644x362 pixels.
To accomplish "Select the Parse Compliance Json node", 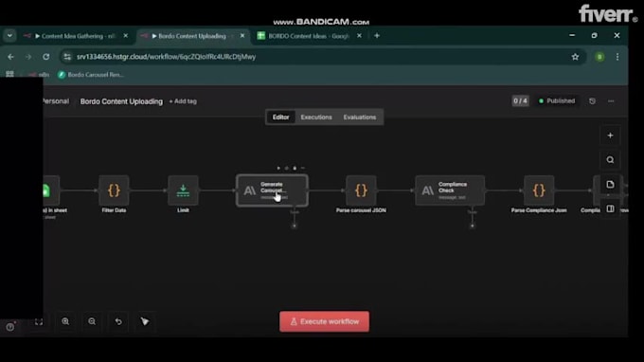I will (x=539, y=190).
